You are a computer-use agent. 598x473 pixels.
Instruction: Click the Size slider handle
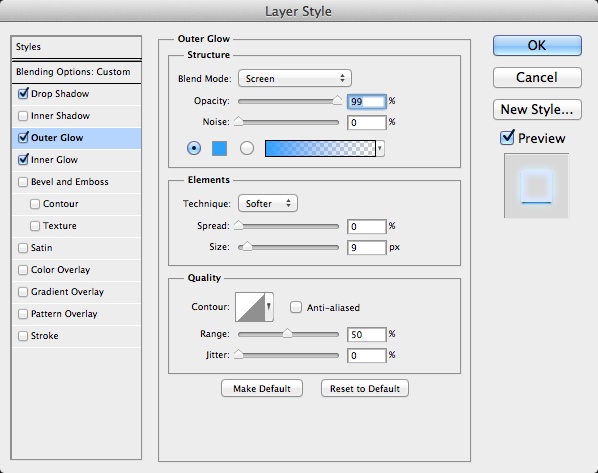click(x=248, y=246)
